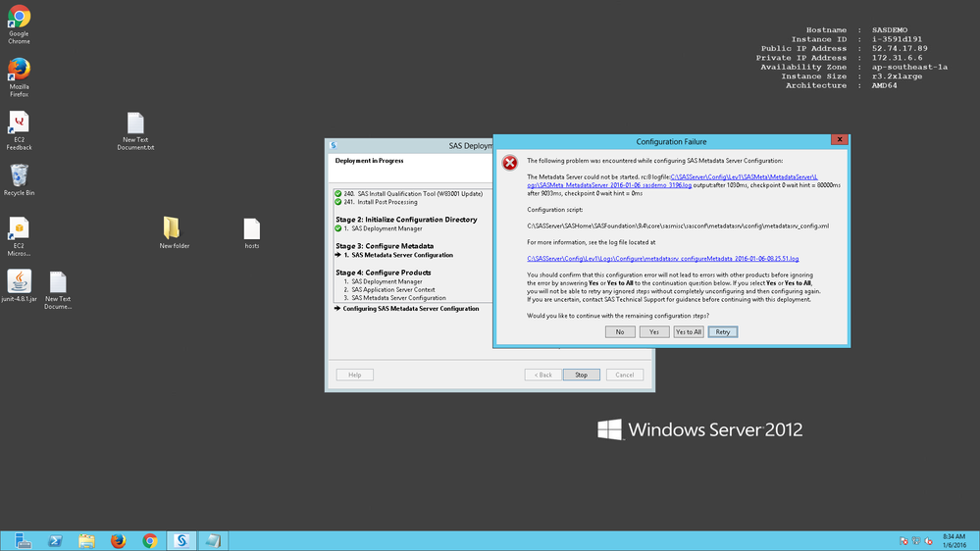This screenshot has height=551, width=980.
Task: Select truncated New Text Docume... file beside junit jar
Action: [x=58, y=290]
